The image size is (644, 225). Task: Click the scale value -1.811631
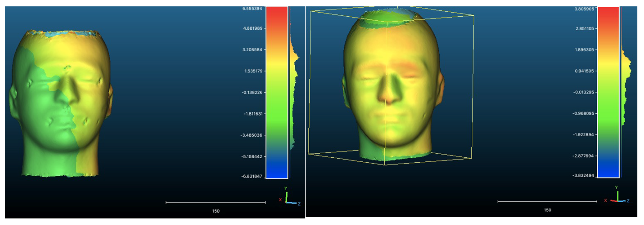[253, 114]
